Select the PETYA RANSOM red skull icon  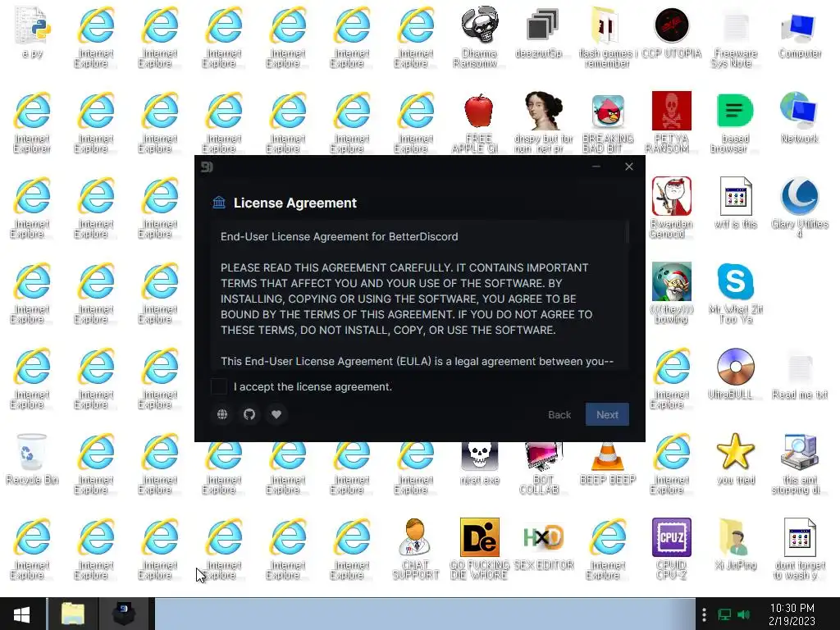click(671, 122)
